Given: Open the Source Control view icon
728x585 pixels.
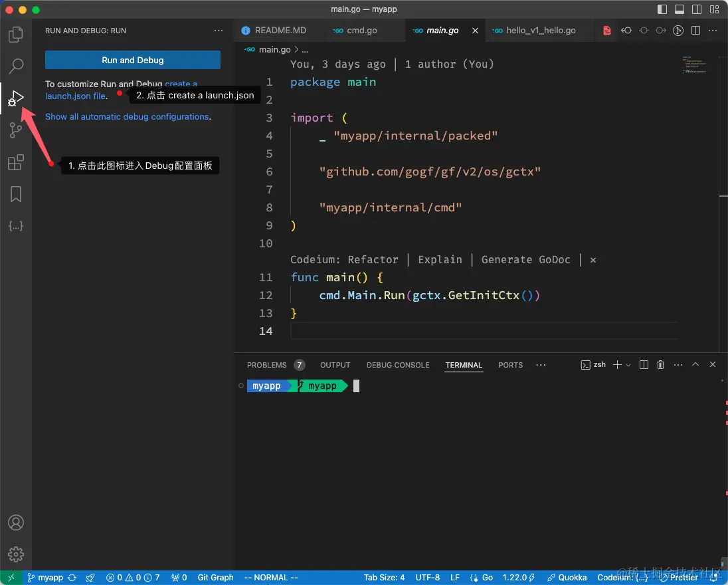Looking at the screenshot, I should point(16,130).
